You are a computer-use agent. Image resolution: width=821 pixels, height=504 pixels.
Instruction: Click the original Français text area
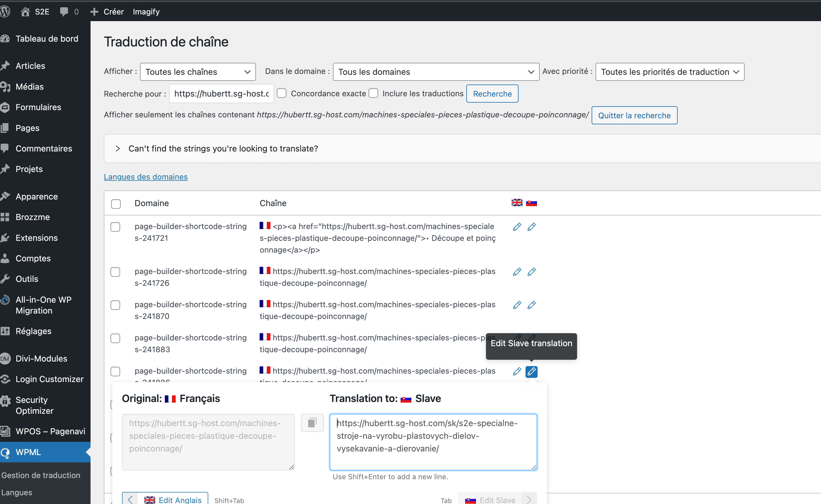click(x=208, y=442)
